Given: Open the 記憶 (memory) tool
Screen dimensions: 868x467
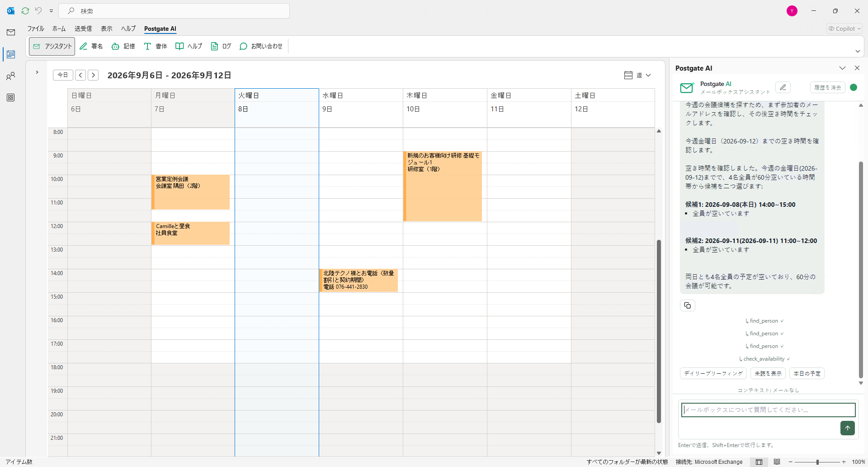Looking at the screenshot, I should click(x=123, y=46).
